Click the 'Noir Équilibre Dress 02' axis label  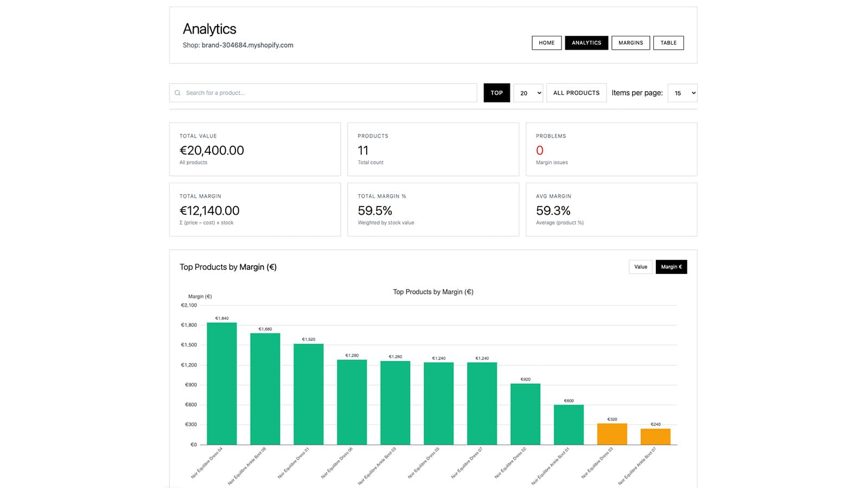[x=510, y=463]
